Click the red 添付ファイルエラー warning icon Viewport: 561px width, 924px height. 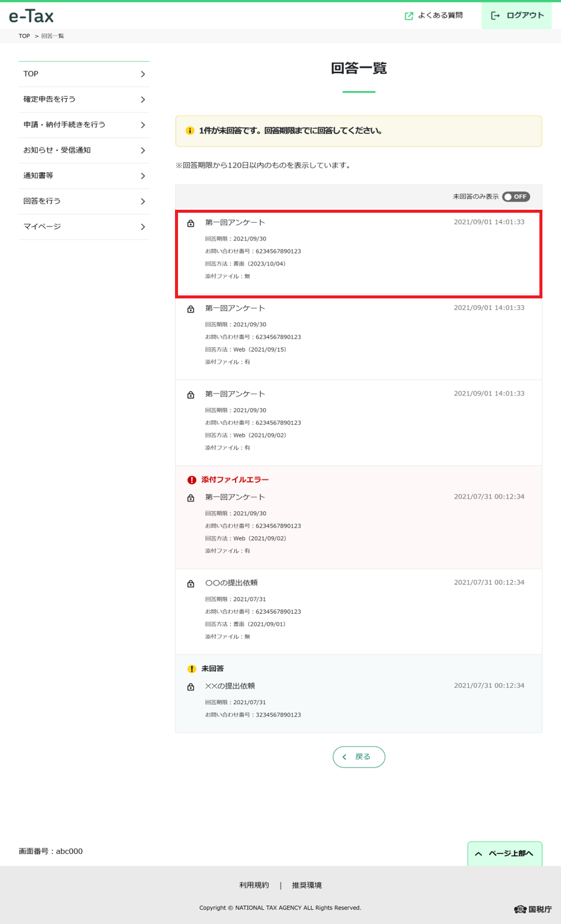[x=192, y=480]
